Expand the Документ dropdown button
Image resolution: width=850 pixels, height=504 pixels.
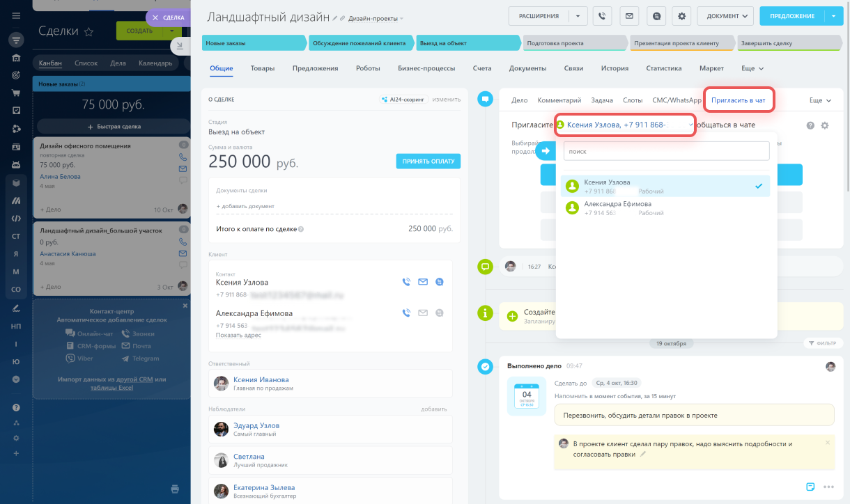coord(725,16)
